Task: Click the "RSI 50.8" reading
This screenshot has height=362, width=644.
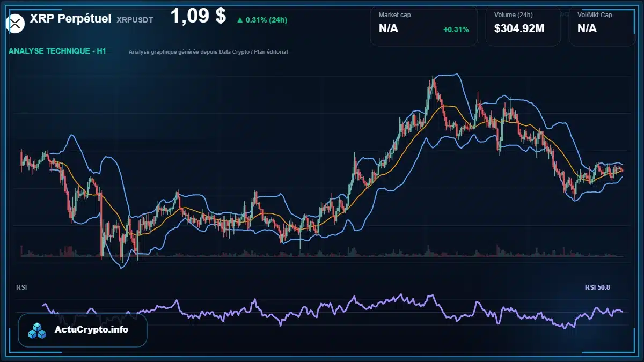Action: coord(597,287)
